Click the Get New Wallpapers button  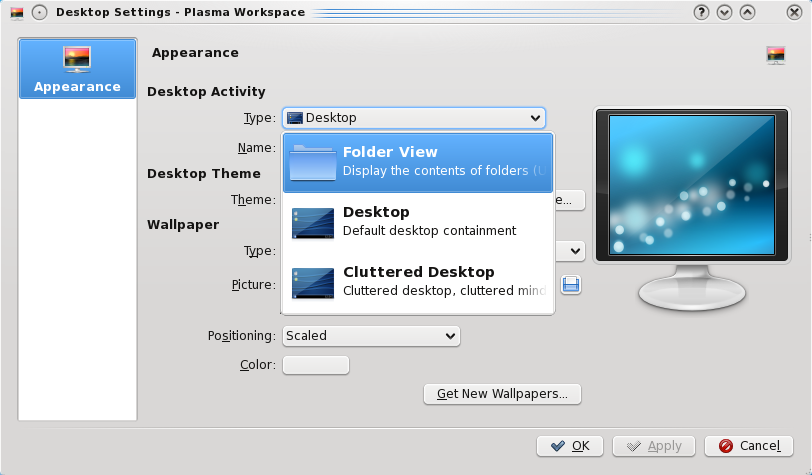(502, 394)
